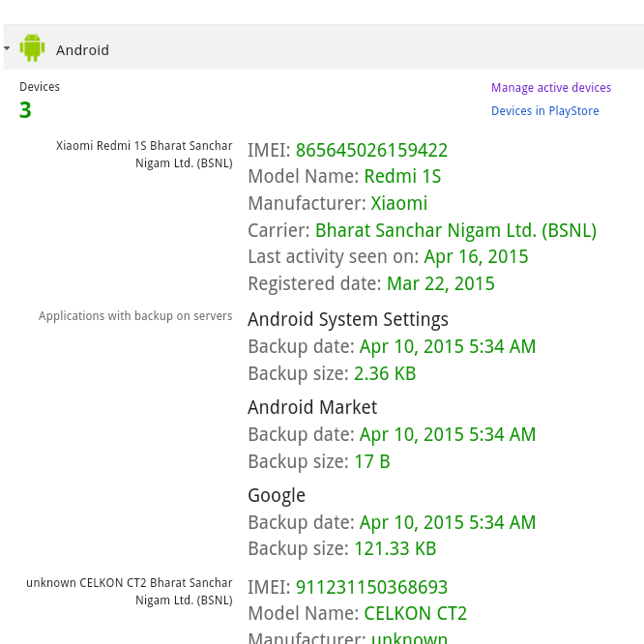The width and height of the screenshot is (644, 644).
Task: Click the backup date under Google
Action: (448, 522)
